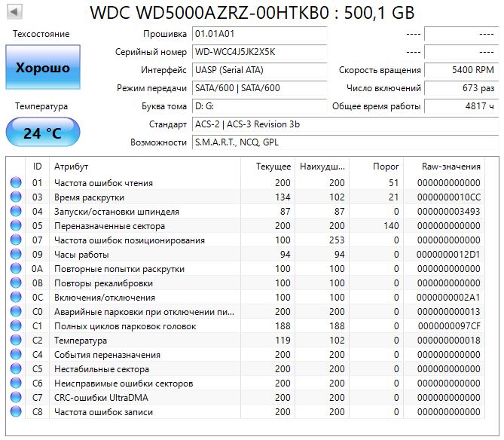Click status orb for Частота ошибок позиционирования
The image size is (504, 440).
[16, 240]
